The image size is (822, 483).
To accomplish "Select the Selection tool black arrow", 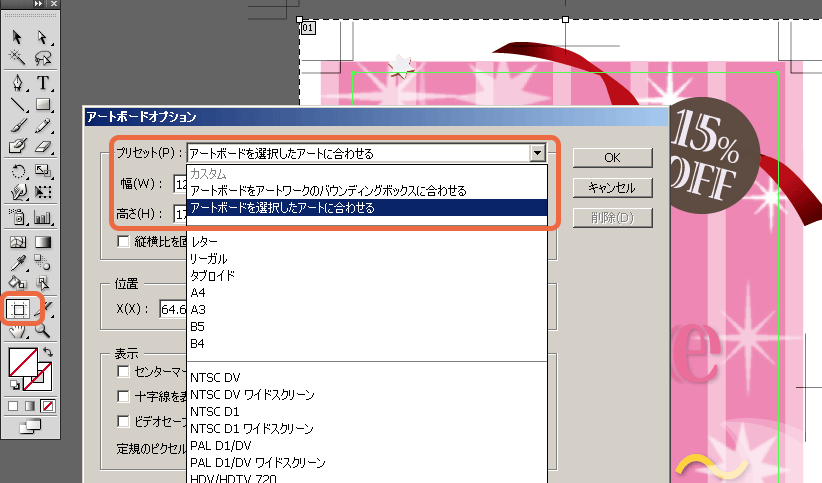I will [17, 37].
